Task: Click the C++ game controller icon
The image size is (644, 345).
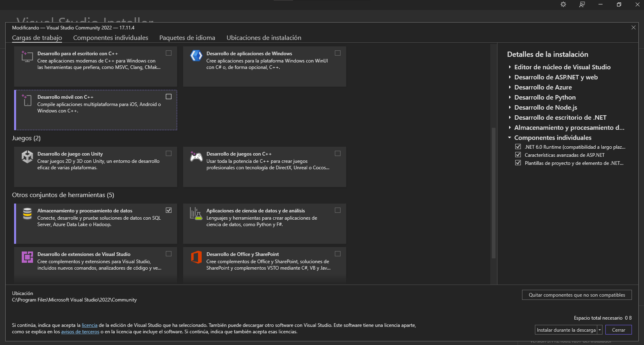Action: [196, 156]
